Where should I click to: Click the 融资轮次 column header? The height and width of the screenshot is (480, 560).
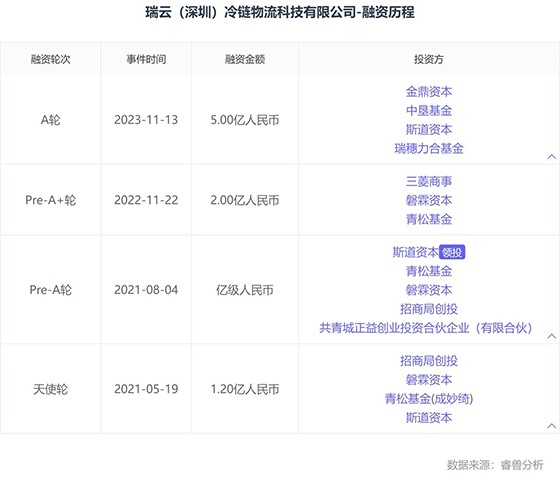coord(50,59)
